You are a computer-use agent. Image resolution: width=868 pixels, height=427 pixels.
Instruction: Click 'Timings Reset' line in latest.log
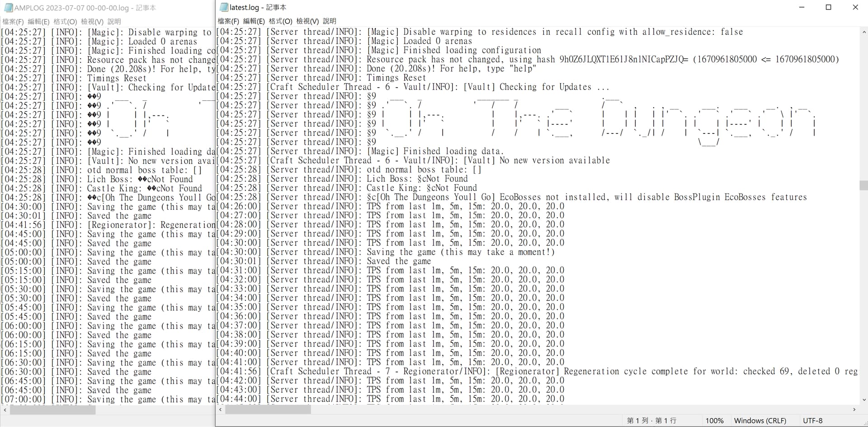pyautogui.click(x=321, y=77)
